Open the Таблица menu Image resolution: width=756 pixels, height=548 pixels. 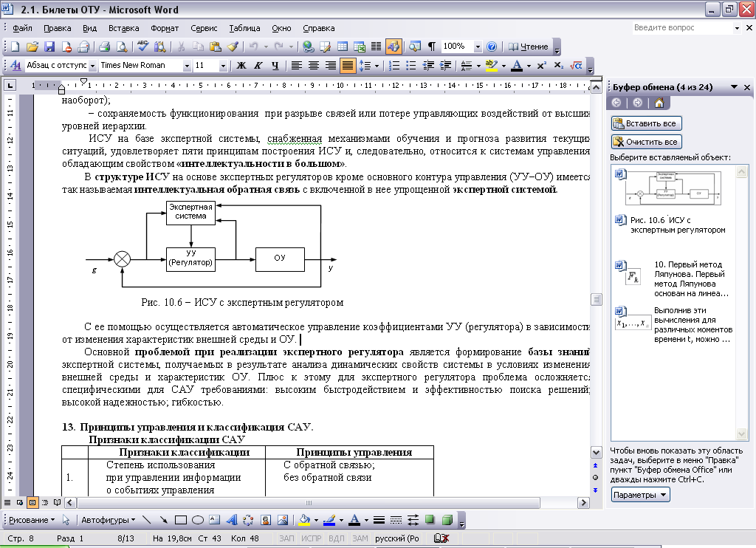244,28
